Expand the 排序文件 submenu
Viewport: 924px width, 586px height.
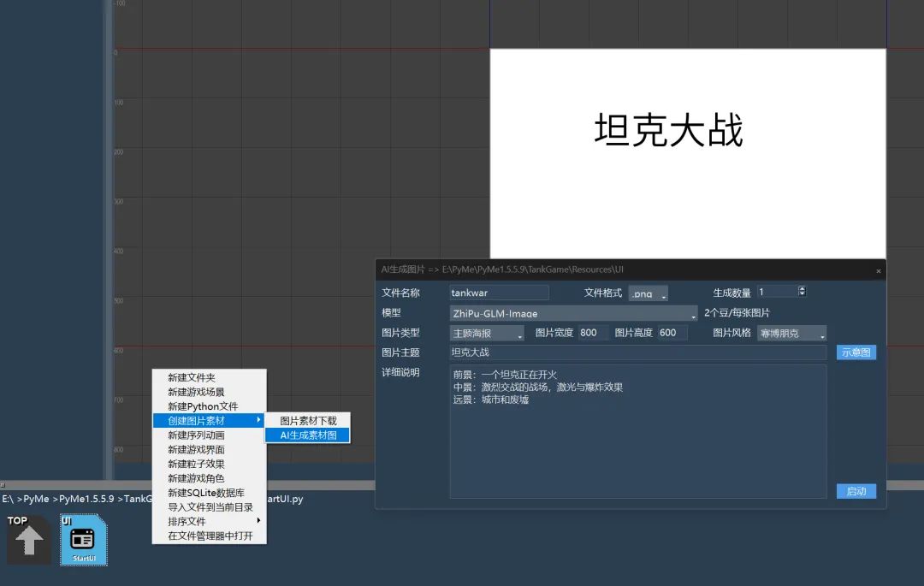click(210, 521)
